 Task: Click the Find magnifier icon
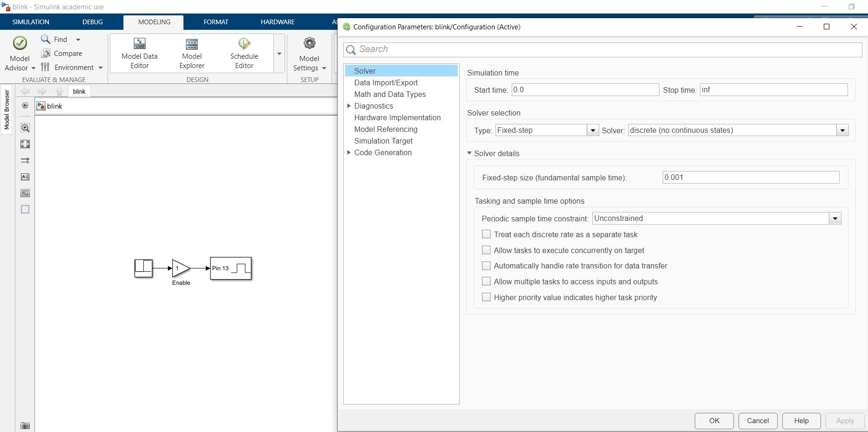[46, 39]
